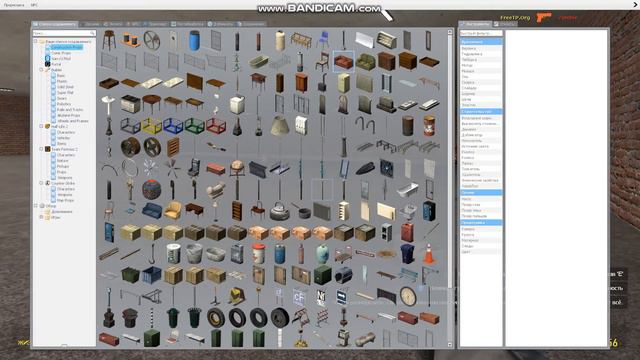Spawn the wooden bar stool prop
Image resolution: width=640 pixels, height=360 pixels.
(109, 40)
